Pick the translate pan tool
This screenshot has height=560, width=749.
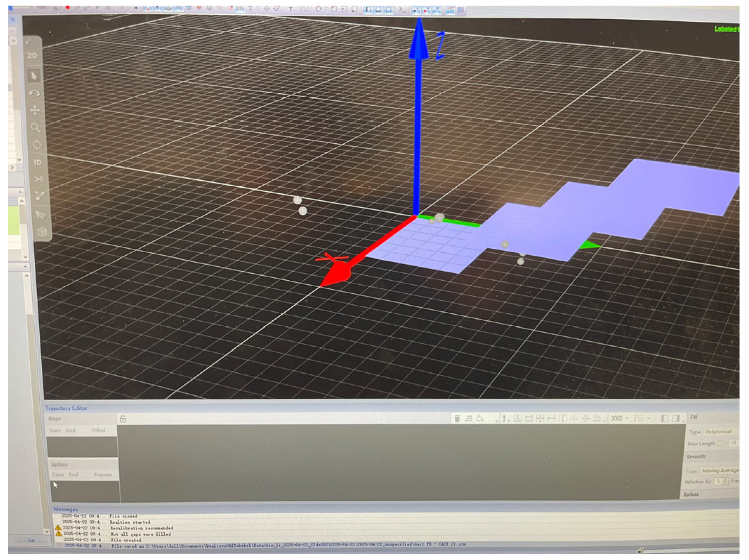[x=35, y=111]
